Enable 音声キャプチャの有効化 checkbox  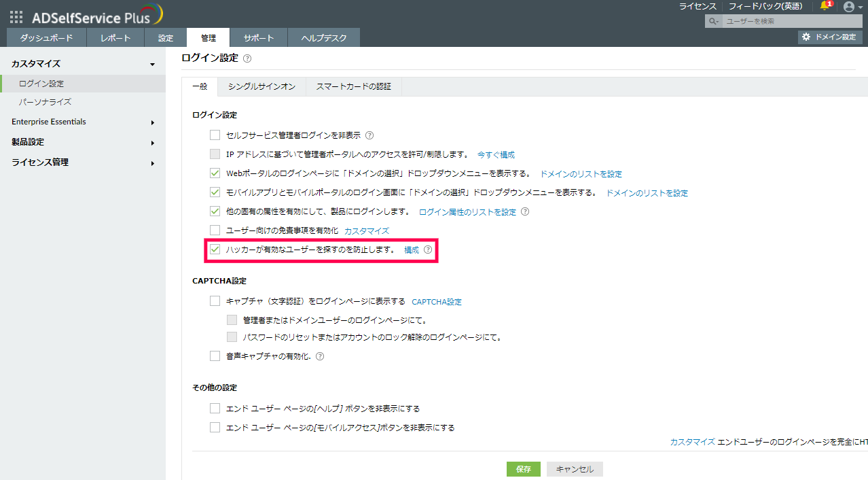click(x=215, y=356)
